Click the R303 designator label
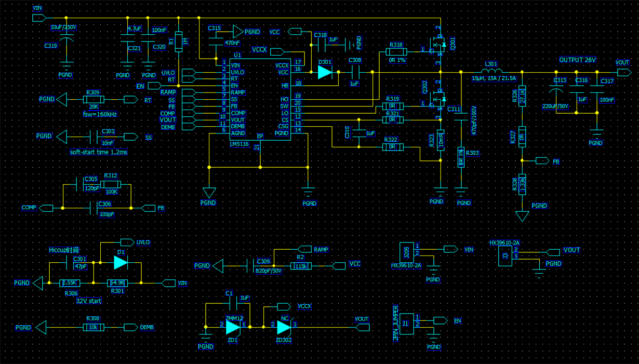The height and width of the screenshot is (364, 639). click(473, 153)
